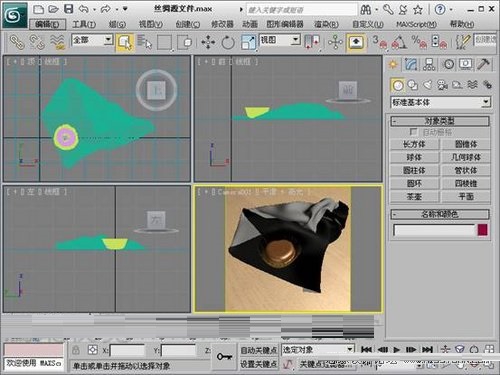Select the Systems category icon
This screenshot has height=375, width=500.
pyautogui.click(x=487, y=85)
